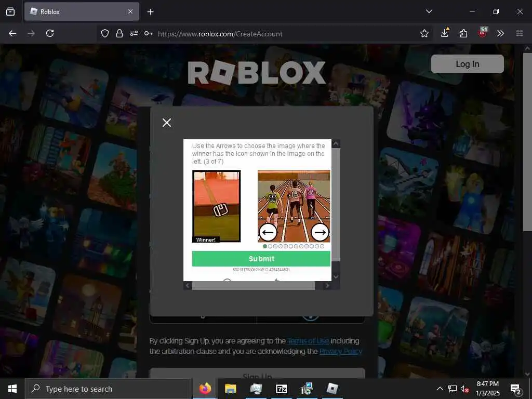The height and width of the screenshot is (399, 532).
Task: Click the green Submit button
Action: (261, 259)
